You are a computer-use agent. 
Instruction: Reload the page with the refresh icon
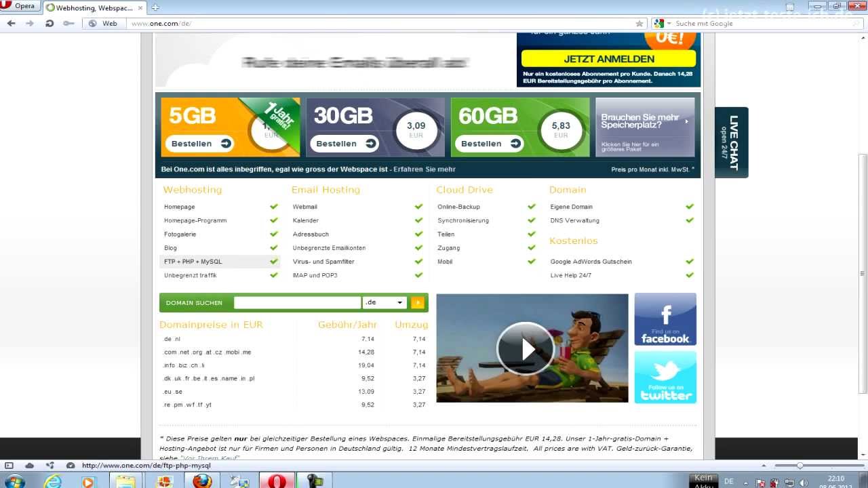[x=50, y=23]
